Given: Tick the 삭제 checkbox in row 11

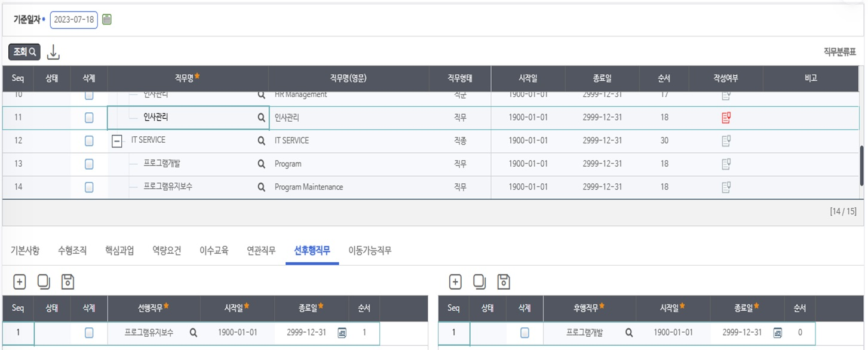Looking at the screenshot, I should [89, 118].
